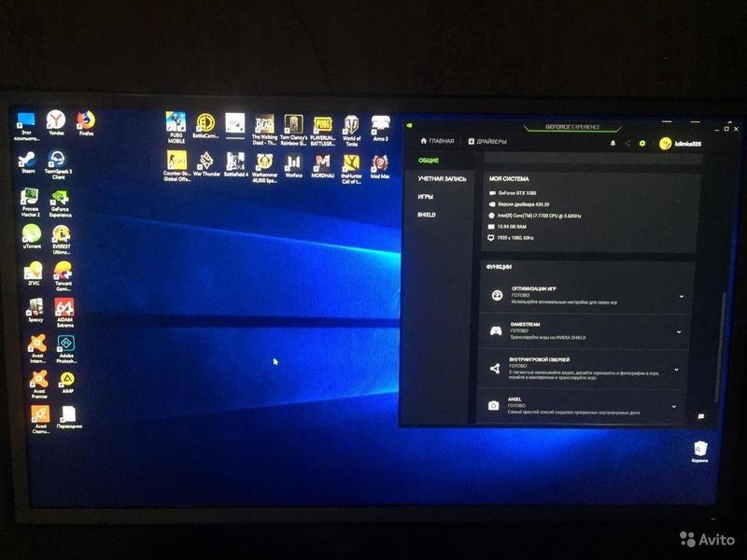Select the Firefox desktop shortcut
The height and width of the screenshot is (560, 747).
[x=86, y=124]
